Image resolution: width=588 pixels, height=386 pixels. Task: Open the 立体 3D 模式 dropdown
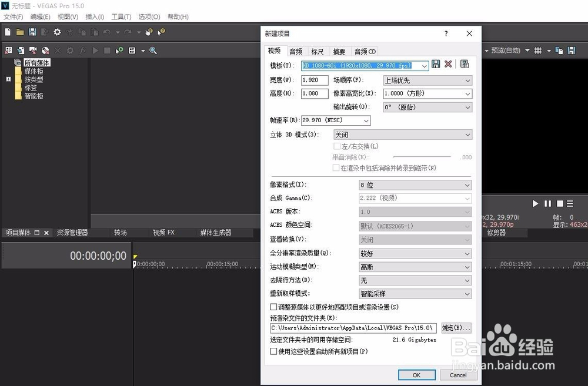pos(403,135)
